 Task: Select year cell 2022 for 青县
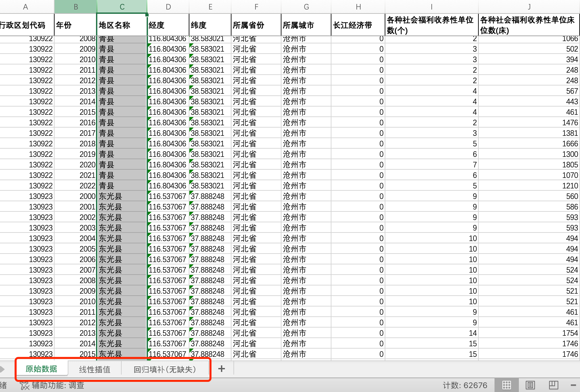pos(76,186)
